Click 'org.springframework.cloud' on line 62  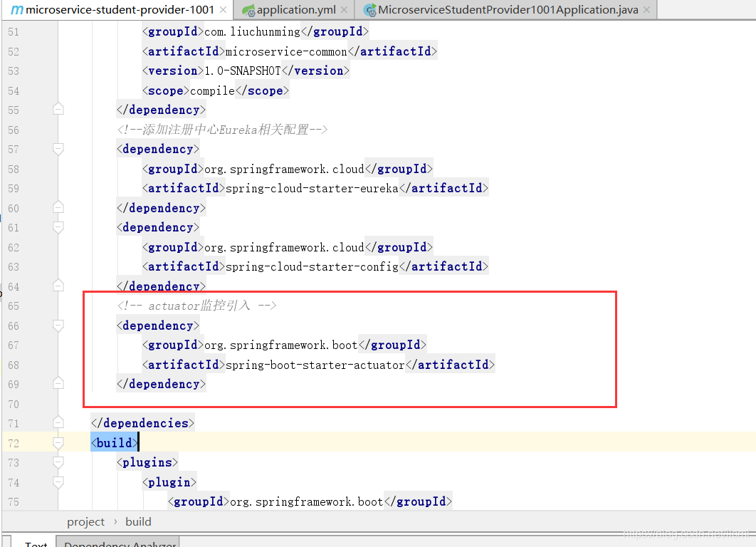coord(285,247)
